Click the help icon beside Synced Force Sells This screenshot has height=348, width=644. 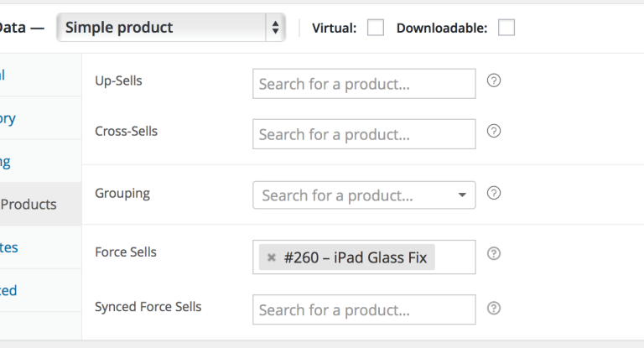click(x=494, y=308)
